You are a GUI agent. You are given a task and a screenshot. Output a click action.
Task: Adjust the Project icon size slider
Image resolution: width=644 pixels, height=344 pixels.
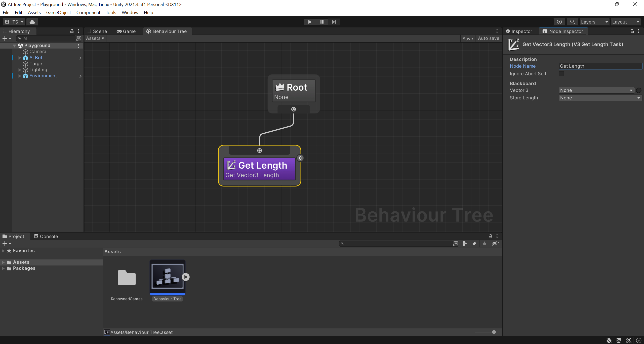(494, 332)
